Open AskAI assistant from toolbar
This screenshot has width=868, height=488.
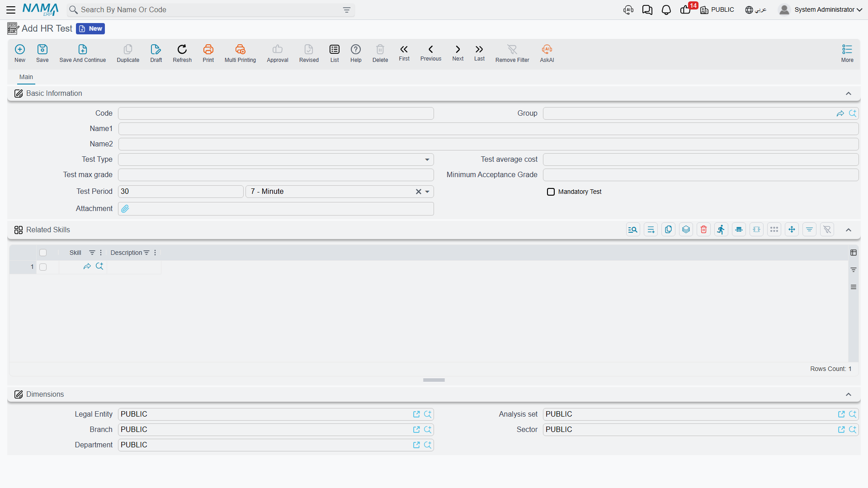tap(547, 53)
